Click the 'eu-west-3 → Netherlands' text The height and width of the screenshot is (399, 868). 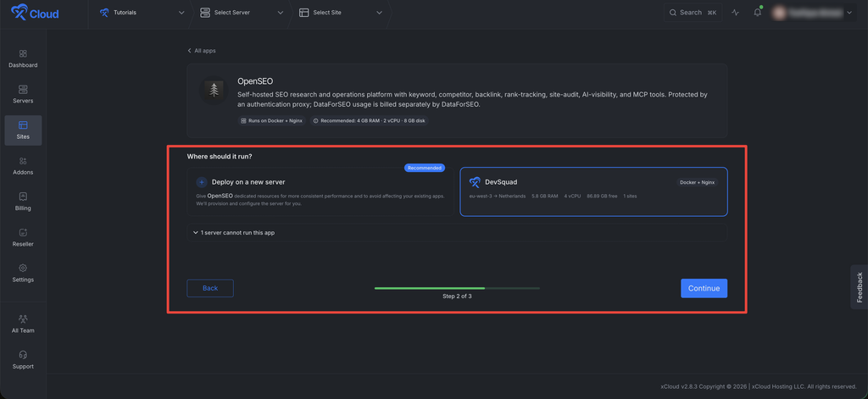(497, 196)
